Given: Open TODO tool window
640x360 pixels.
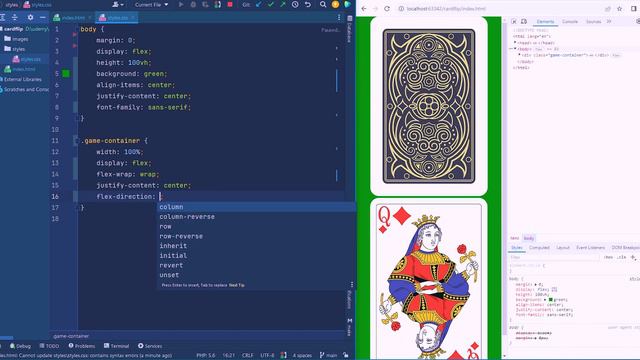Looking at the screenshot, I should 49,346.
